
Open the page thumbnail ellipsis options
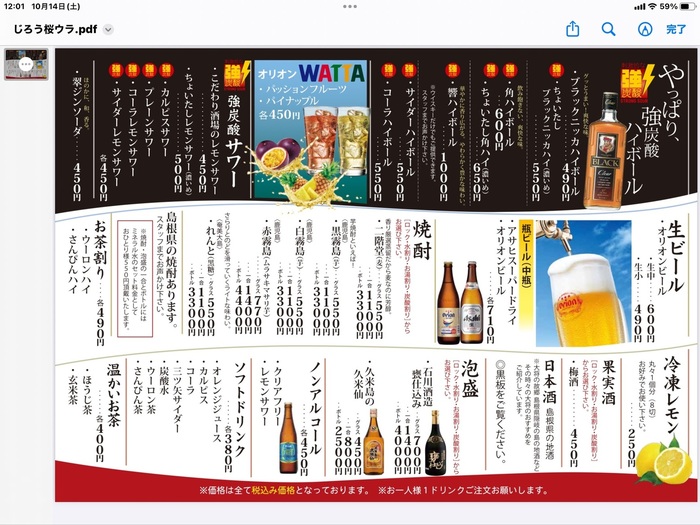point(26,64)
